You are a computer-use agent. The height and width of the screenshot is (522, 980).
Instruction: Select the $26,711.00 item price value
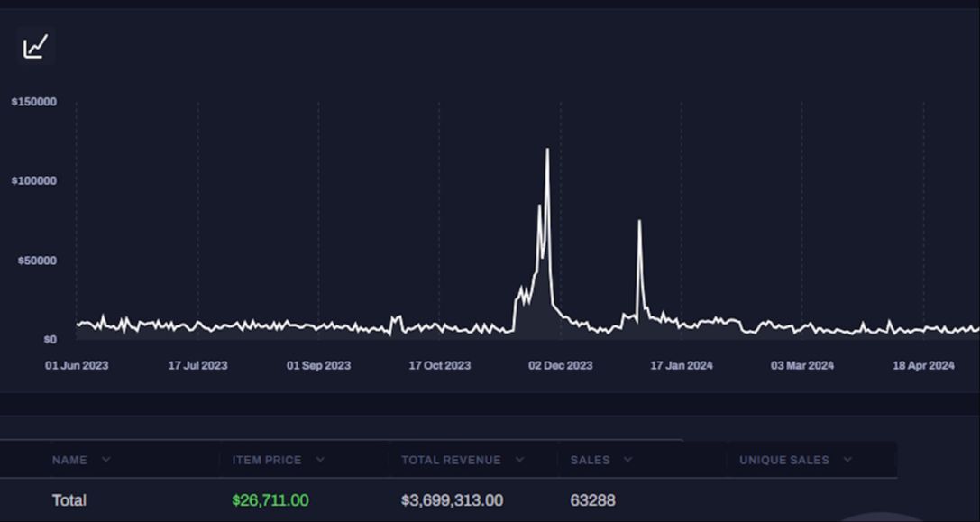tap(270, 500)
